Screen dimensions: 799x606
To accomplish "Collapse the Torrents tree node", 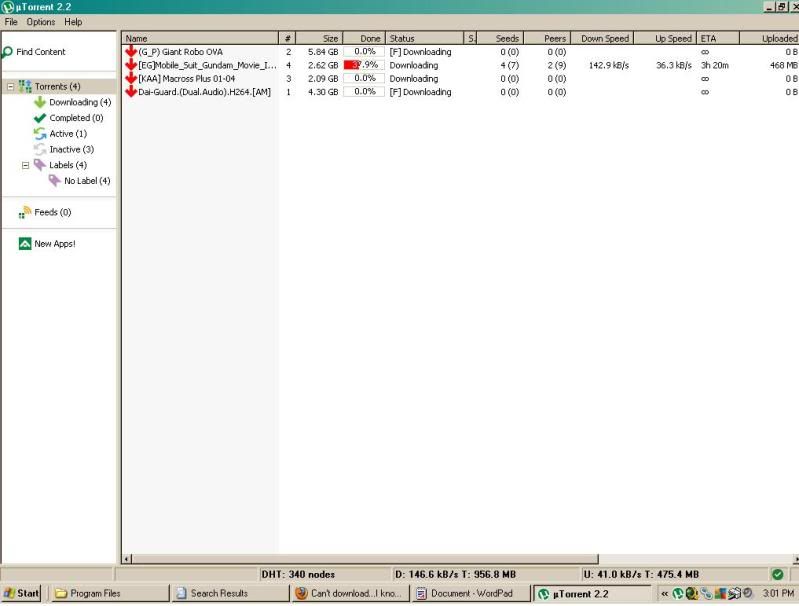I will pos(10,87).
